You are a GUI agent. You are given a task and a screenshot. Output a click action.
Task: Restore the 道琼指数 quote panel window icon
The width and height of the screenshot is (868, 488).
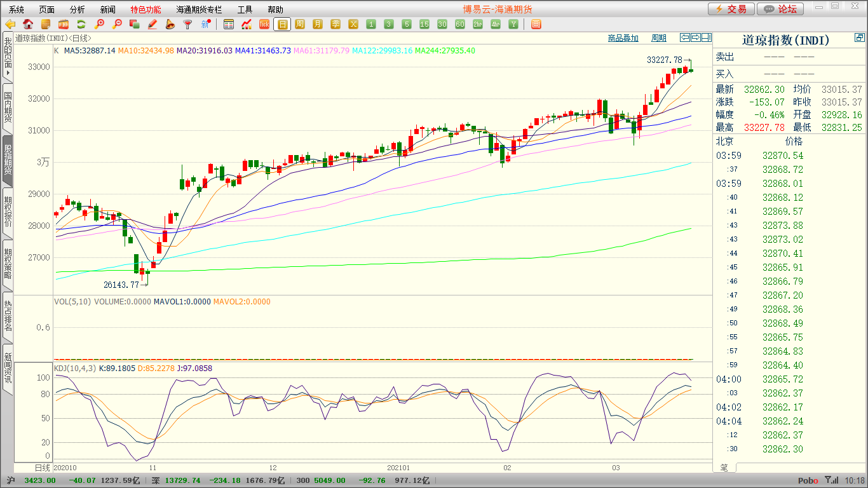[x=859, y=38]
